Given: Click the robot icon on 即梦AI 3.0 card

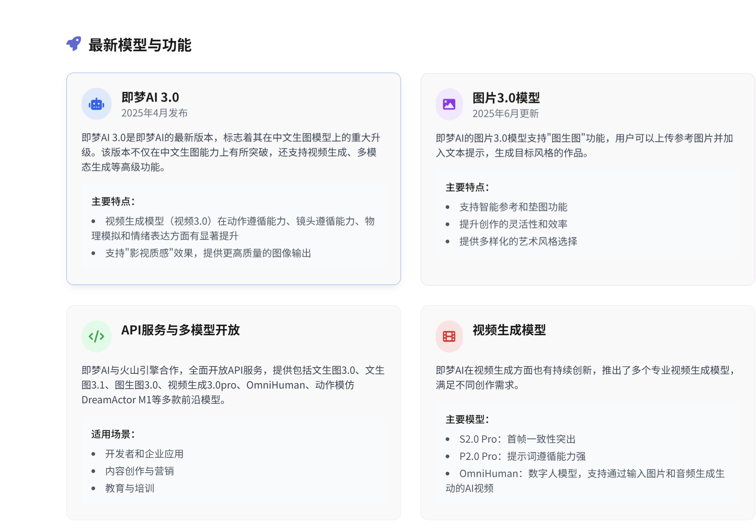Looking at the screenshot, I should (x=96, y=104).
